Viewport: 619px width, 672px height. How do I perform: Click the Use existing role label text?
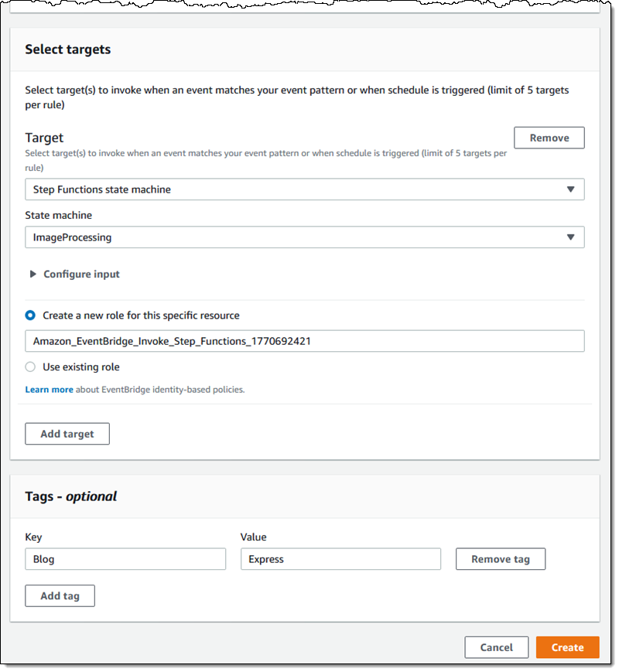coord(81,367)
